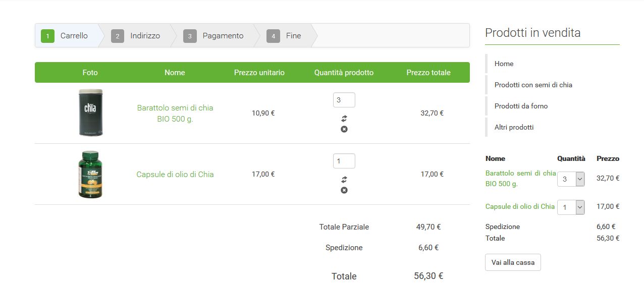644x284 pixels.
Task: Remove Barattolo semi di chia from cart
Action: pyautogui.click(x=344, y=129)
